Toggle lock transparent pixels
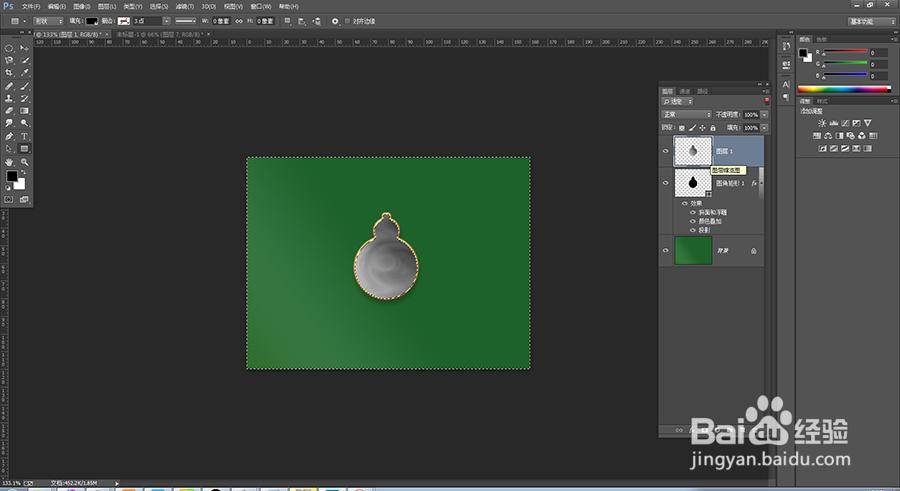 (681, 128)
